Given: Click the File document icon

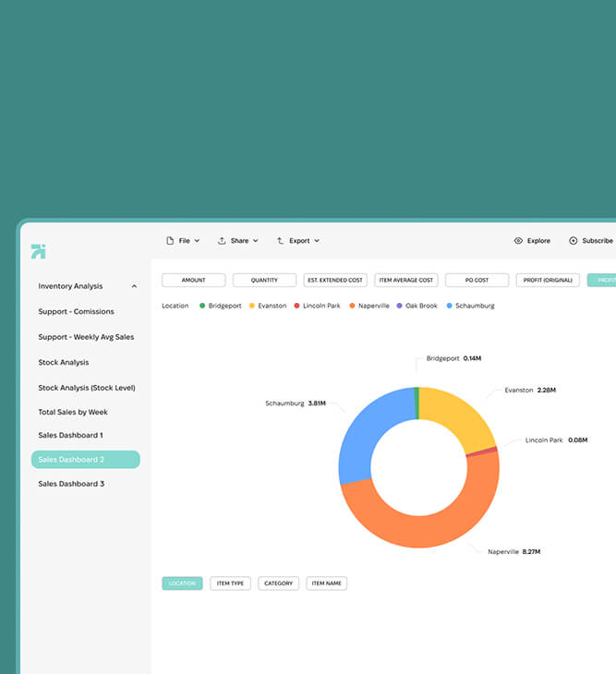Looking at the screenshot, I should click(x=170, y=241).
